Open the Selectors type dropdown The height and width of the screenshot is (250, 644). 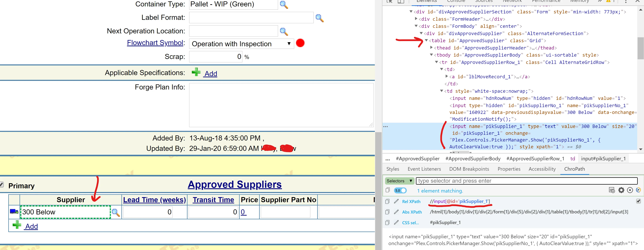pyautogui.click(x=399, y=181)
